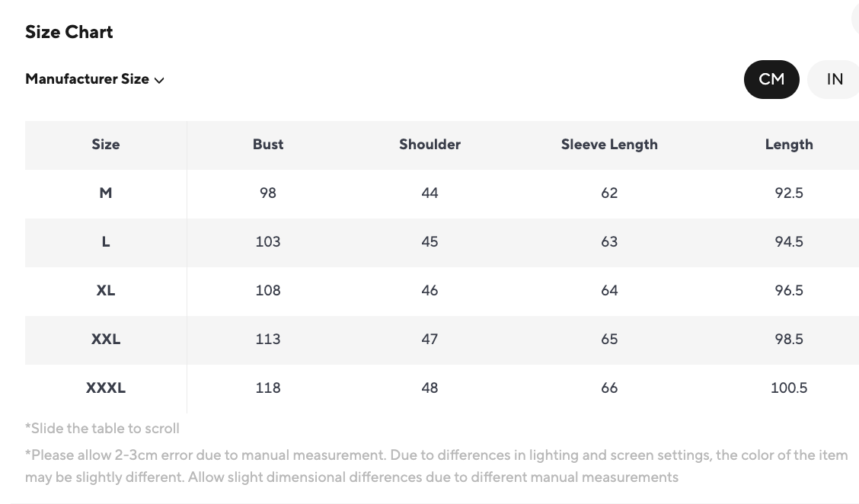Click the slide-the-table-to-scroll note
The width and height of the screenshot is (859, 504).
(103, 429)
